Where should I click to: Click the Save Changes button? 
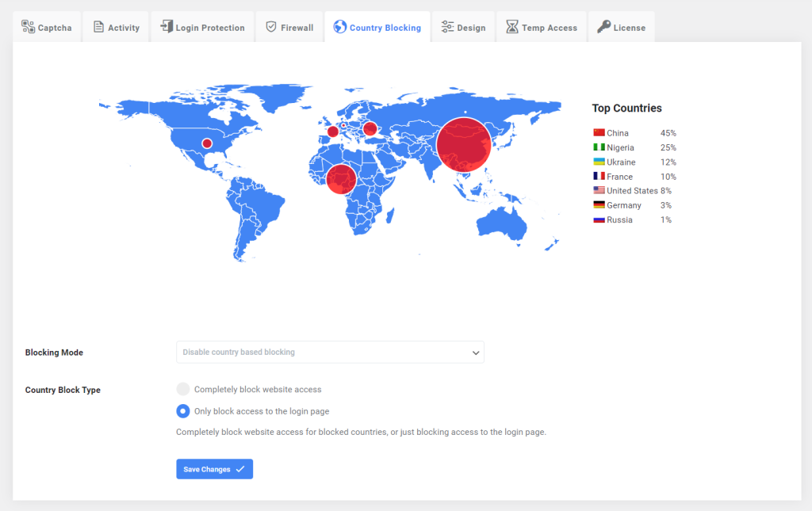[x=214, y=469]
